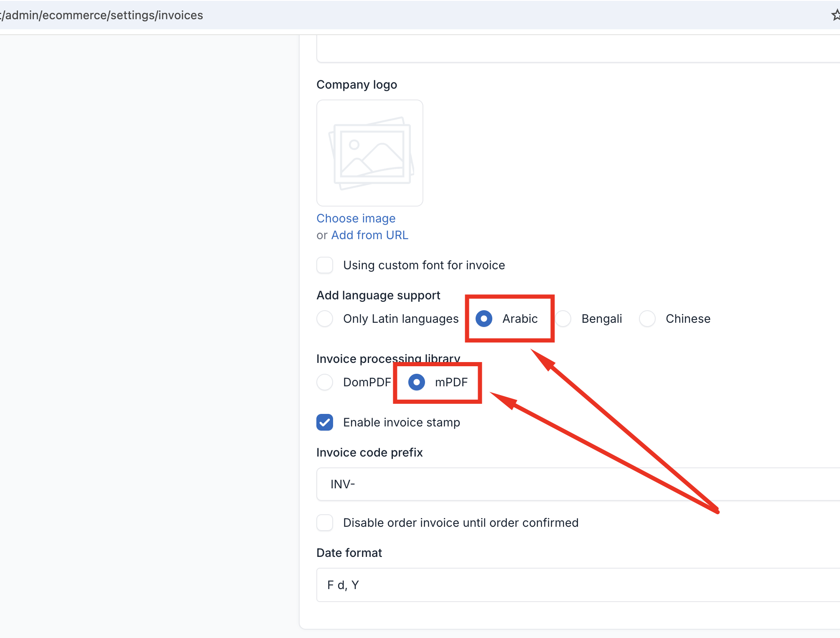
Task: Enable Using custom font for invoice
Action: [x=325, y=265]
